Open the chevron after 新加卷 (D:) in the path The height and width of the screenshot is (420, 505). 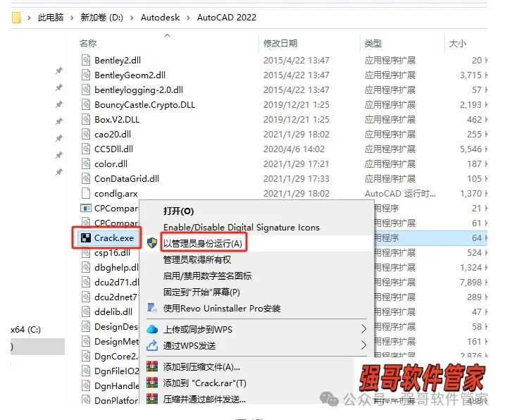(x=132, y=18)
